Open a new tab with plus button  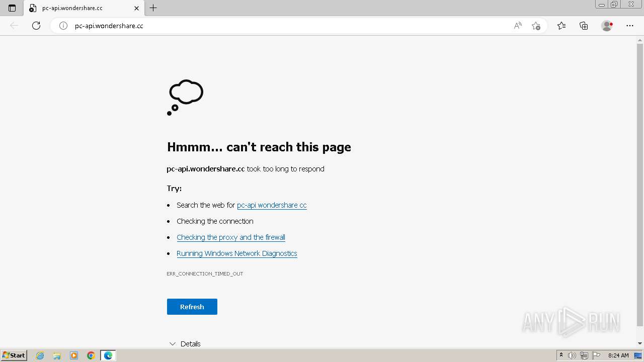(x=153, y=8)
